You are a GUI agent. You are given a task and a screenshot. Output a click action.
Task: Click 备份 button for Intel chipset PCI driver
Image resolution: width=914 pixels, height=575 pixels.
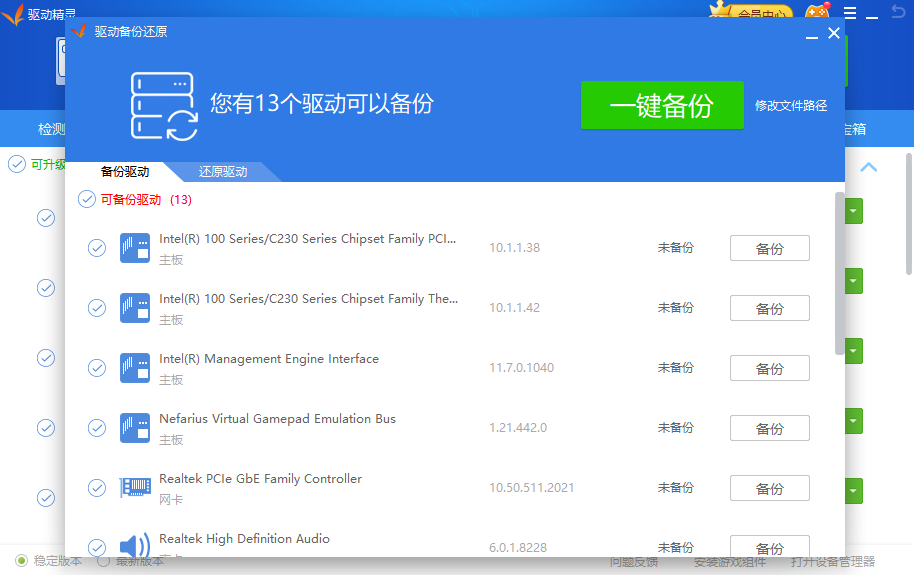tap(769, 248)
